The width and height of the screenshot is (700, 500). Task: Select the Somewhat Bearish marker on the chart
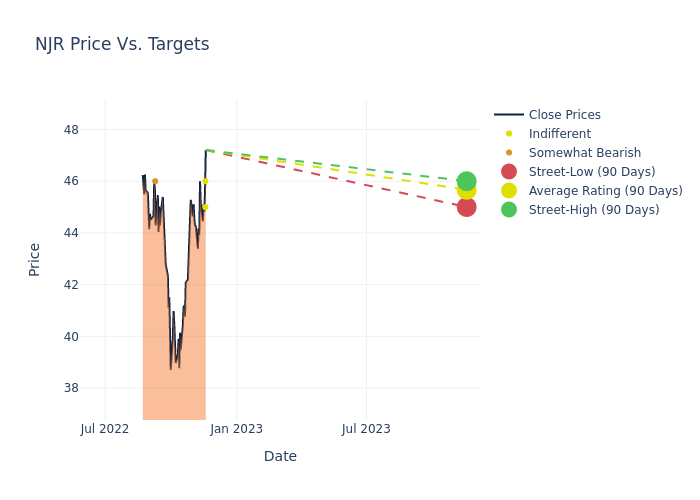pyautogui.click(x=155, y=181)
